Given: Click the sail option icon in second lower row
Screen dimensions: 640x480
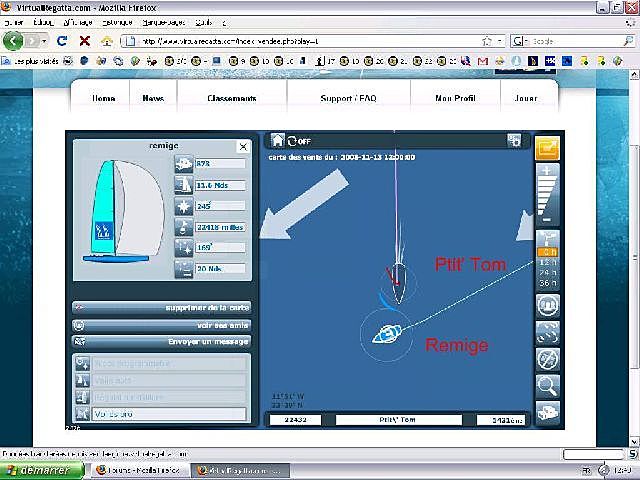Looking at the screenshot, I should pos(82,380).
